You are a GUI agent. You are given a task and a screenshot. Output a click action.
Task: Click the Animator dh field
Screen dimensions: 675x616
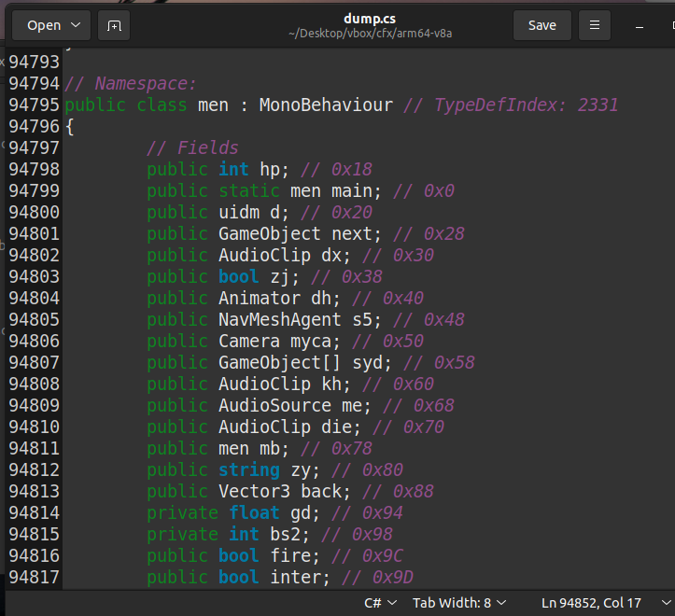tap(279, 299)
